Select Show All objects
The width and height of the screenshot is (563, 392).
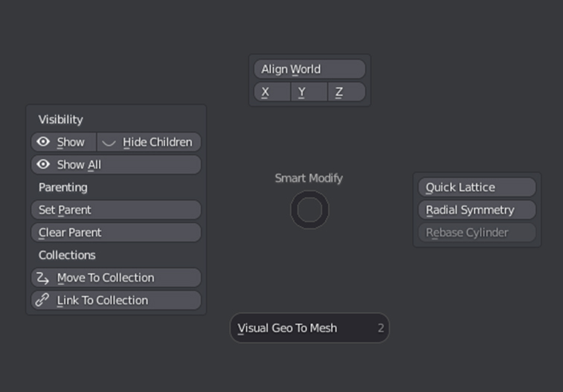click(x=116, y=165)
